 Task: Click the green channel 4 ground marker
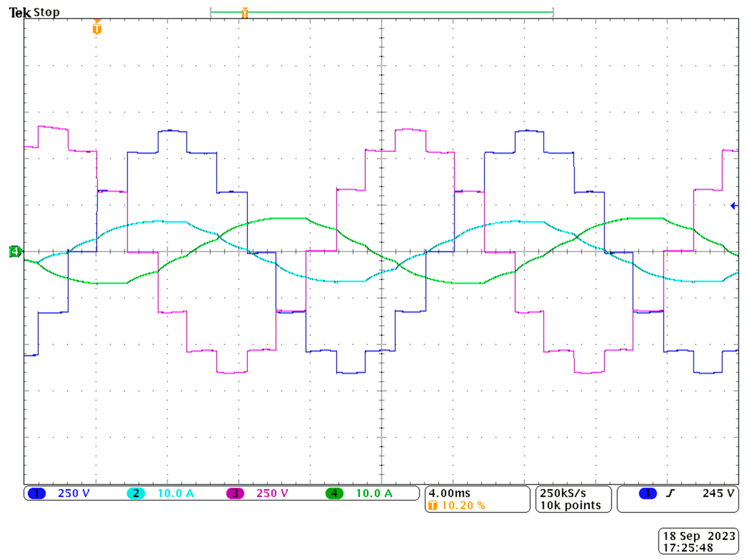[15, 252]
